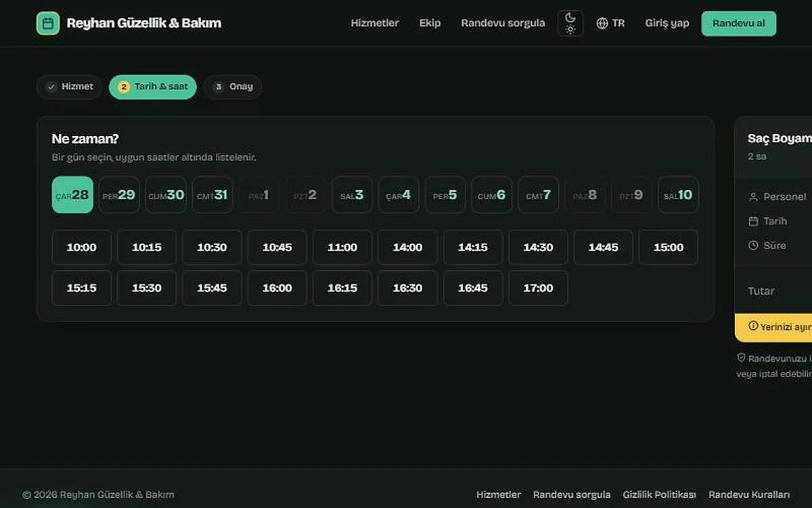The width and height of the screenshot is (812, 508).
Task: Choose the 15:00 time slot
Action: (669, 247)
